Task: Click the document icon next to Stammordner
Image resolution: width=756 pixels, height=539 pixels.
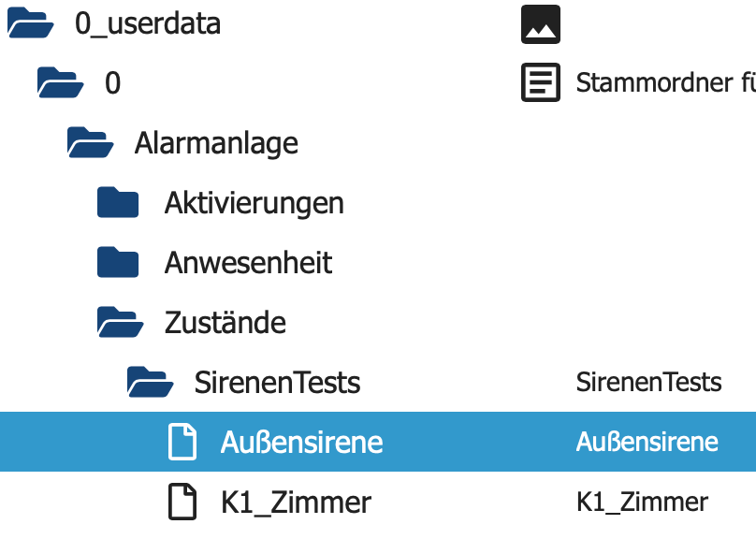Action: click(x=541, y=83)
